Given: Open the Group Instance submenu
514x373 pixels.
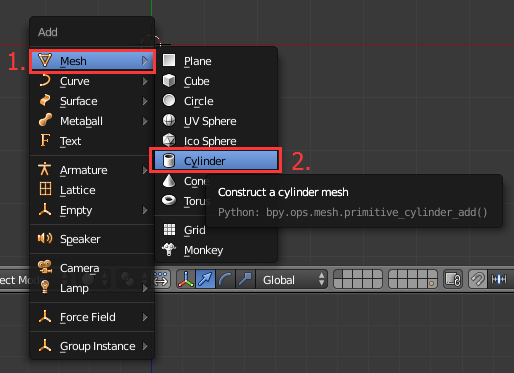Looking at the screenshot, I should [x=92, y=346].
